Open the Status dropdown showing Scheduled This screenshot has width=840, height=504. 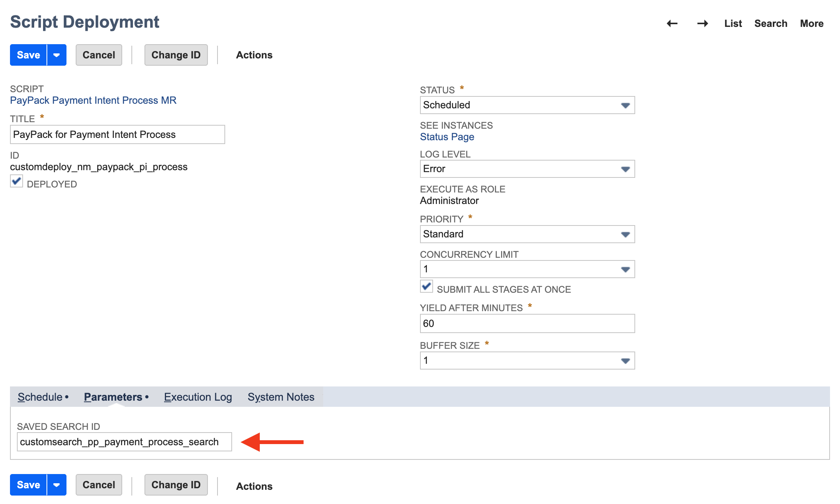[x=527, y=105]
